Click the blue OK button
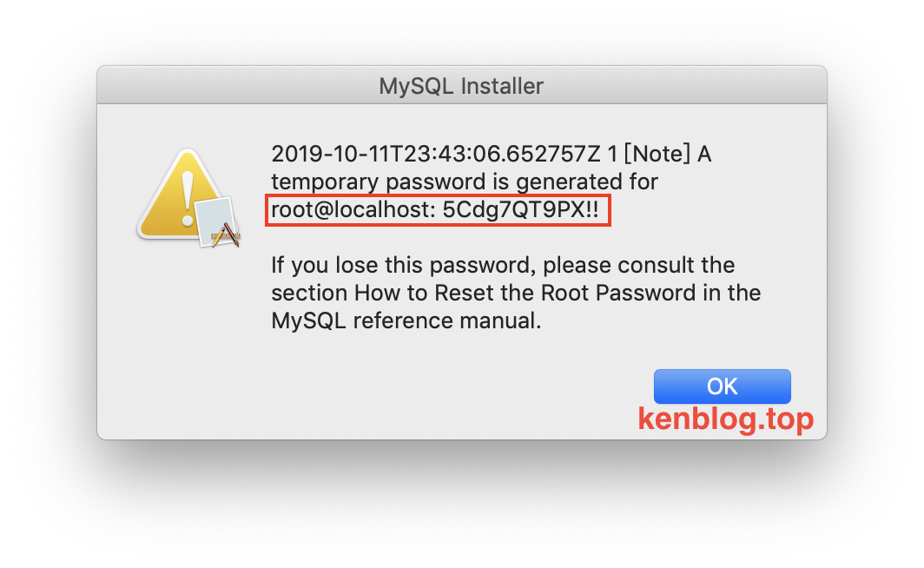 pyautogui.click(x=722, y=386)
